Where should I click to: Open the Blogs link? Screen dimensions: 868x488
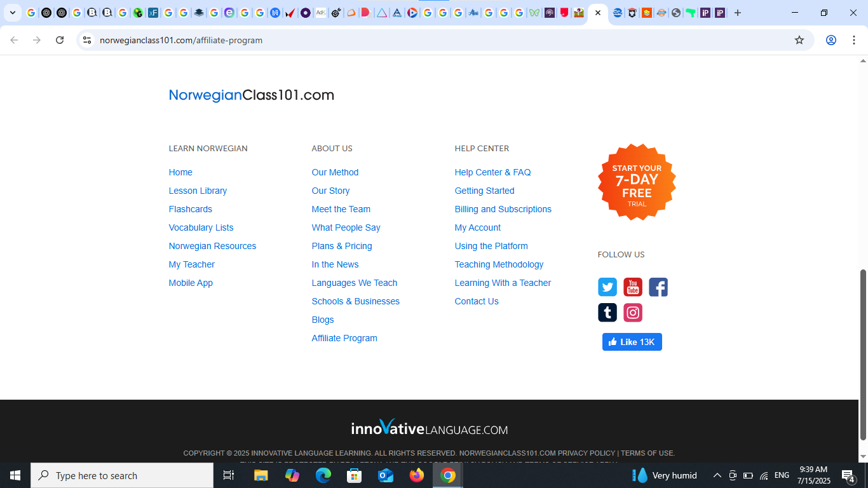click(323, 320)
